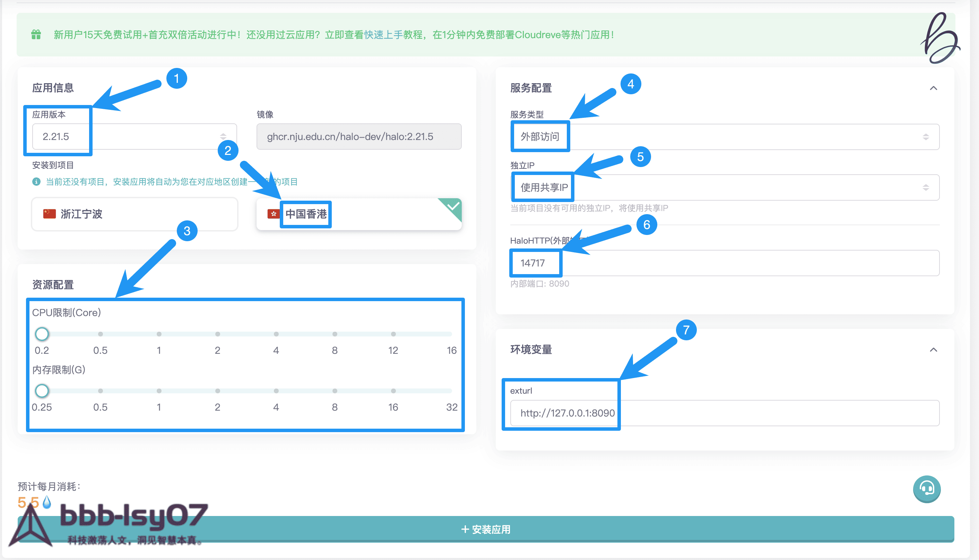
Task: Collapse the 服务配置 section chevron
Action: (933, 88)
